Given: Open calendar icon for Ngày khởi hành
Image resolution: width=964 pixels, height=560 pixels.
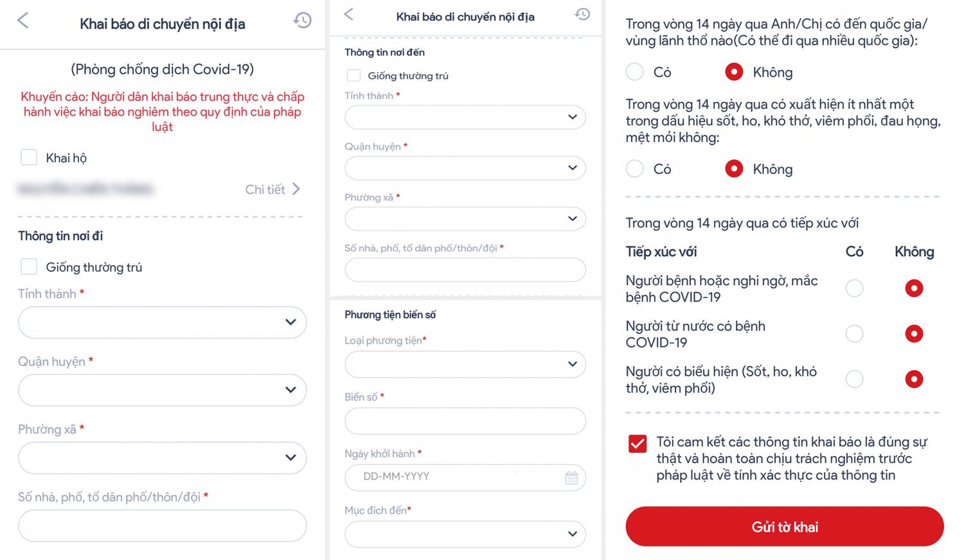Looking at the screenshot, I should click(x=571, y=477).
